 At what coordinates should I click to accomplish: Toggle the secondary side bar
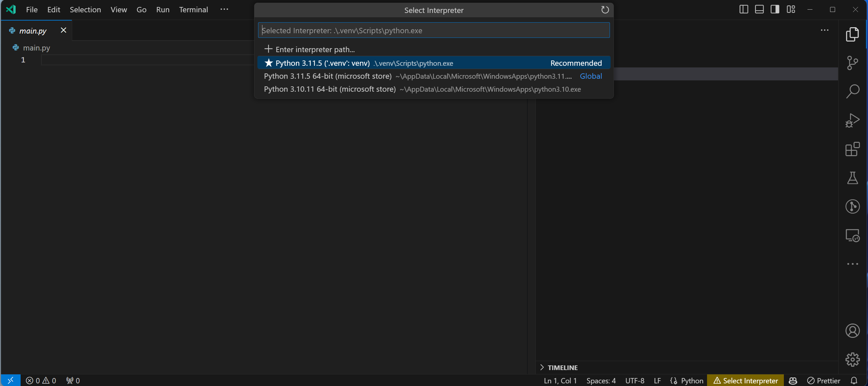pyautogui.click(x=775, y=9)
